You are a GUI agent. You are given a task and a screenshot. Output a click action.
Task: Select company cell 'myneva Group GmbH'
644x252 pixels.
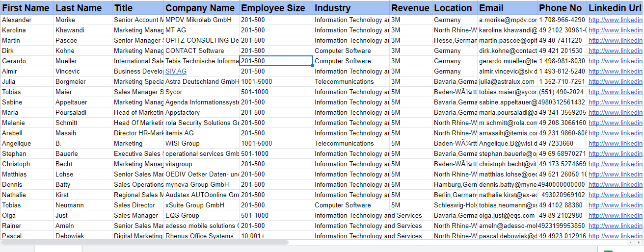[202, 184]
